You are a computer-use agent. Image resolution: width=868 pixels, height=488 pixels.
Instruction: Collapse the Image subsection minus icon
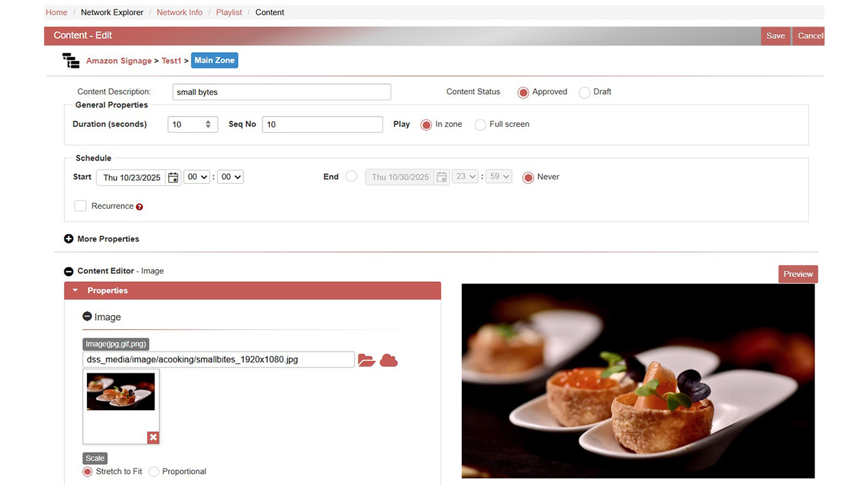pos(87,317)
